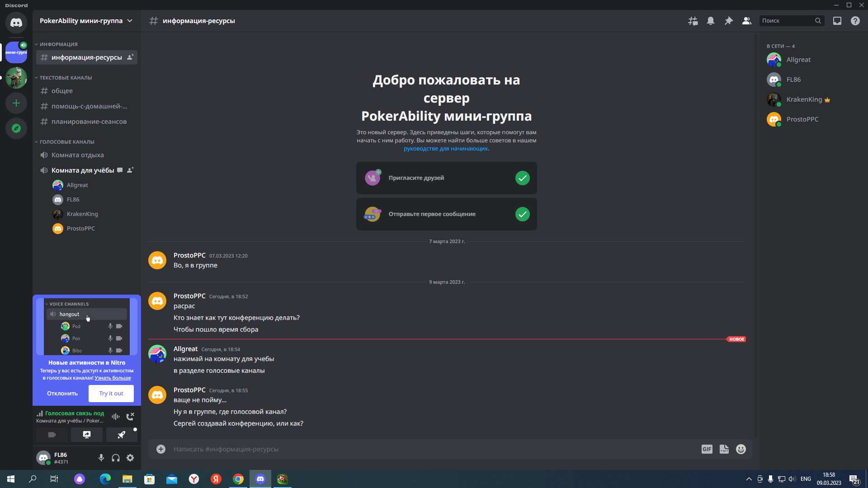Open KrakenKing in member list
Image resolution: width=868 pixels, height=488 pixels.
tap(813, 99)
